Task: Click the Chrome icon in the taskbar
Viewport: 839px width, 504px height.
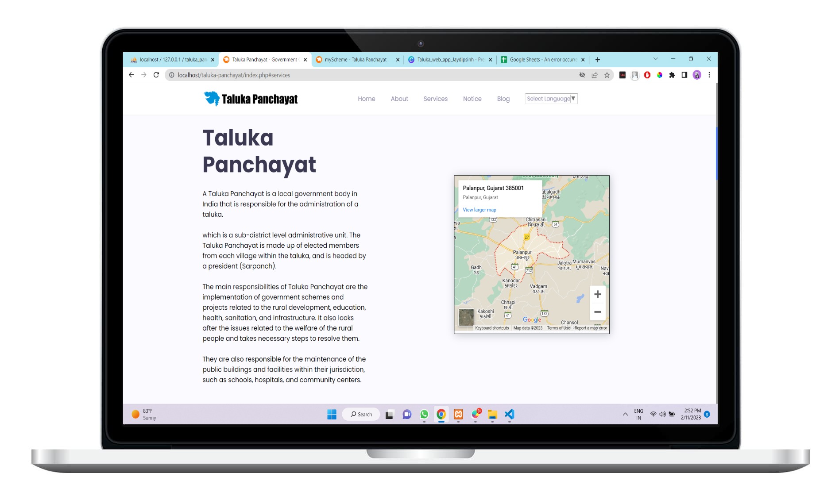Action: click(441, 415)
